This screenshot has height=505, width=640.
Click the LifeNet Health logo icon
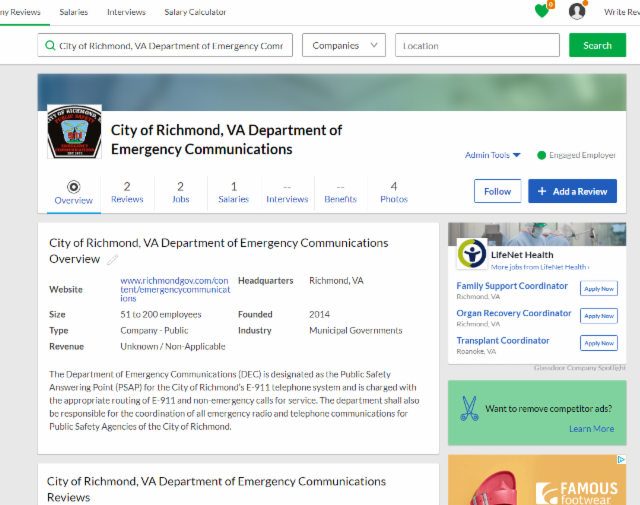472,255
